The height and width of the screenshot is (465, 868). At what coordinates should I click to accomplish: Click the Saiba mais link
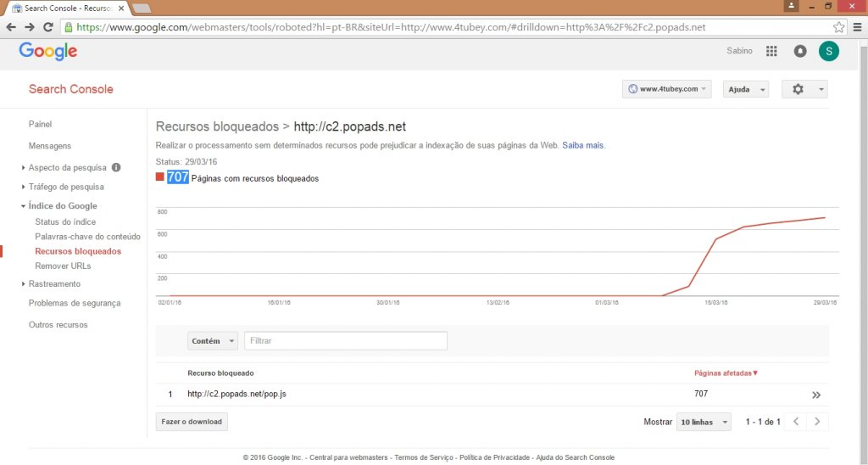click(583, 145)
